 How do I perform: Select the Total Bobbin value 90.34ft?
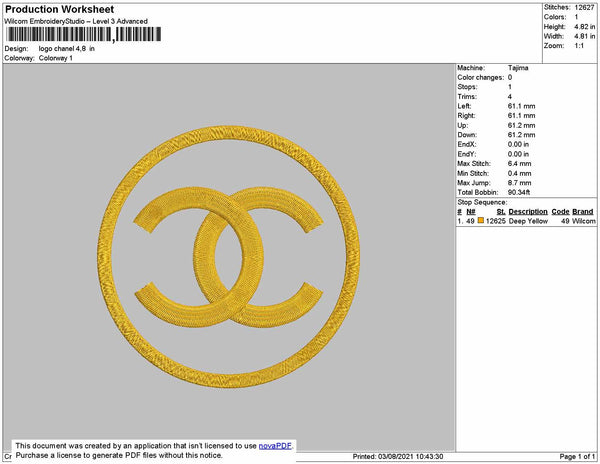(x=519, y=192)
